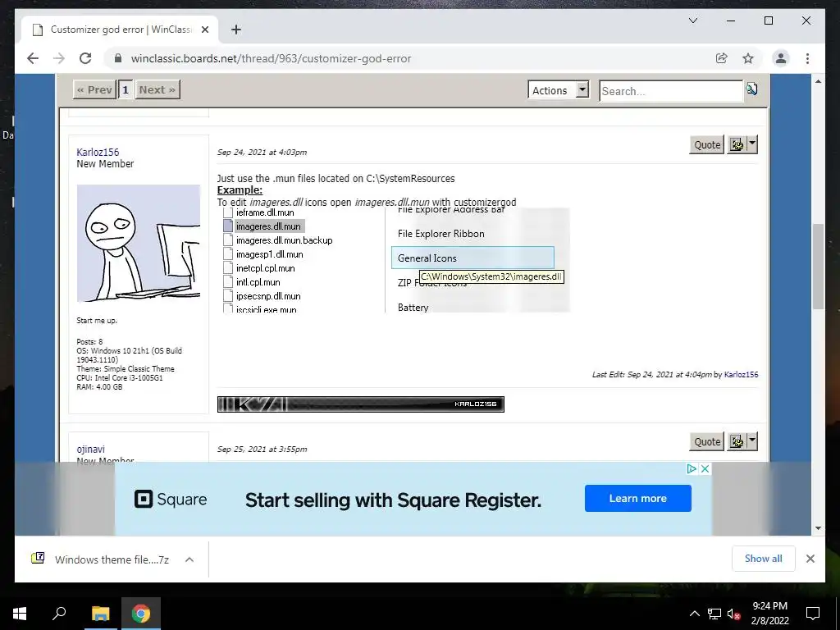Screen dimensions: 840x630
Task: Select the Customizer god error tab
Action: click(x=120, y=30)
